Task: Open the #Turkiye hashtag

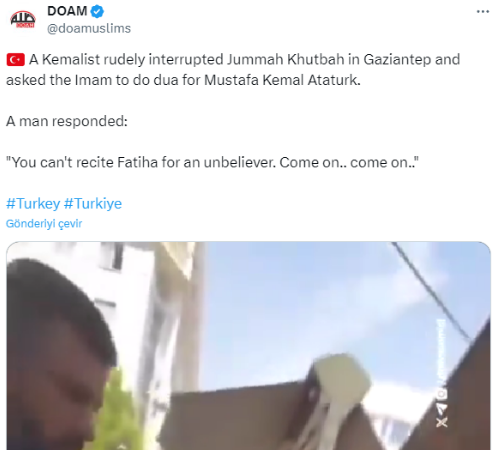Action: pyautogui.click(x=93, y=203)
